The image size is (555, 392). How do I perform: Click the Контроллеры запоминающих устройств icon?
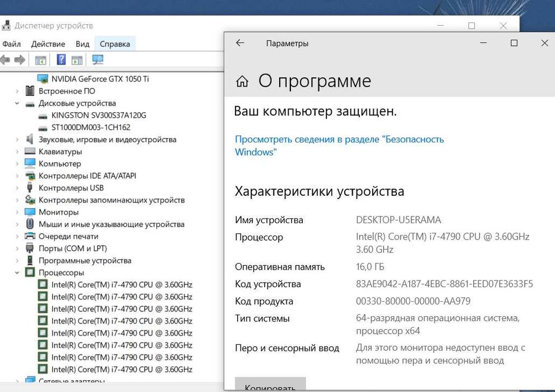pyautogui.click(x=30, y=200)
